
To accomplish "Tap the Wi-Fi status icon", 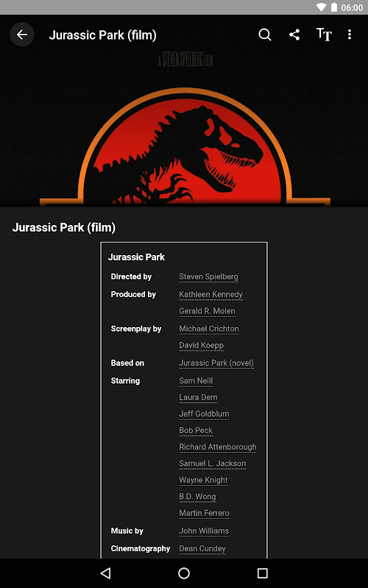I will (x=322, y=7).
